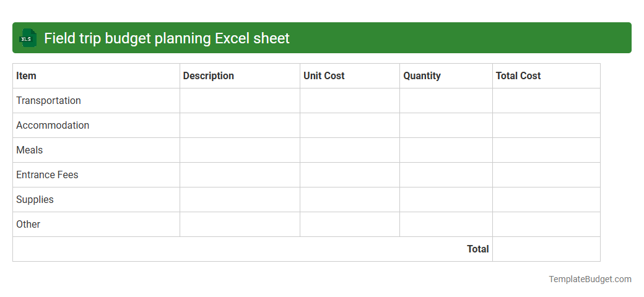Click the Unit Cost cell for Meals

pos(350,150)
